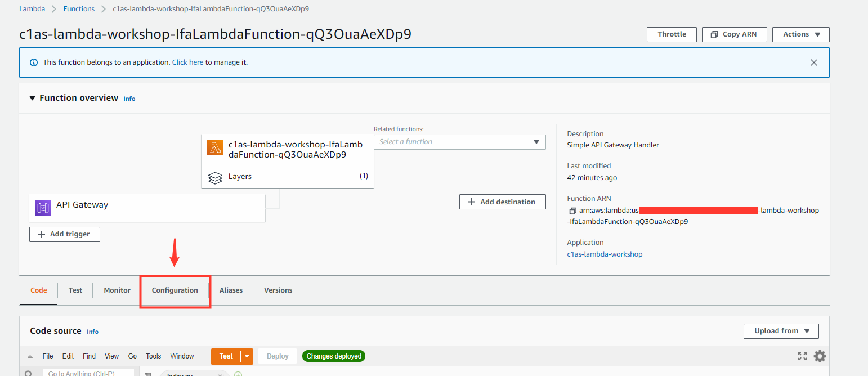Open the Versions tab
Screen dimensions: 868x376
[x=278, y=290]
